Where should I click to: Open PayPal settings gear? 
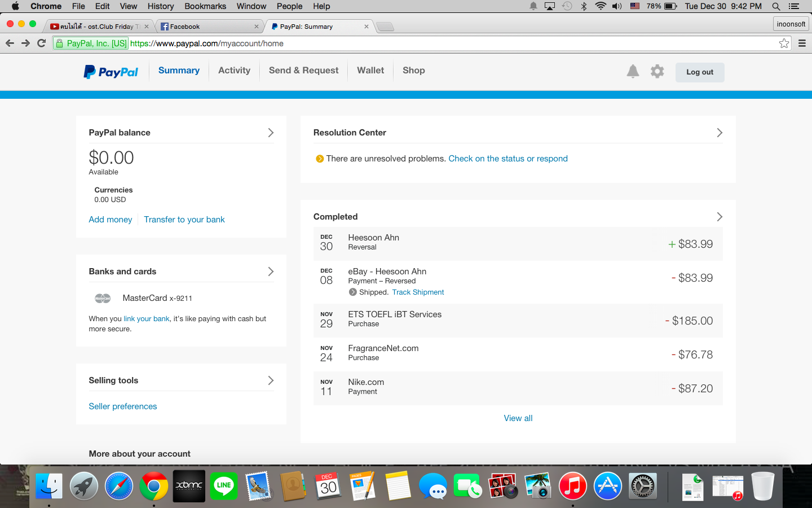pos(657,71)
